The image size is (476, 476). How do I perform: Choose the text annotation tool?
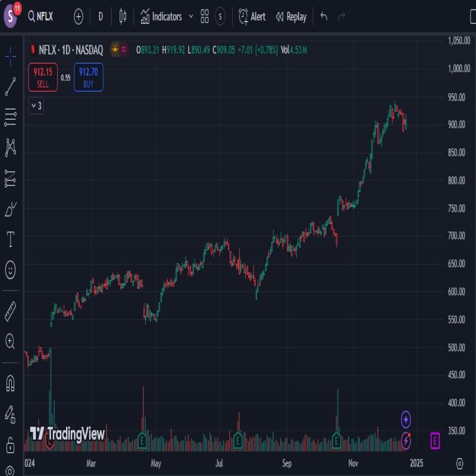(x=10, y=240)
